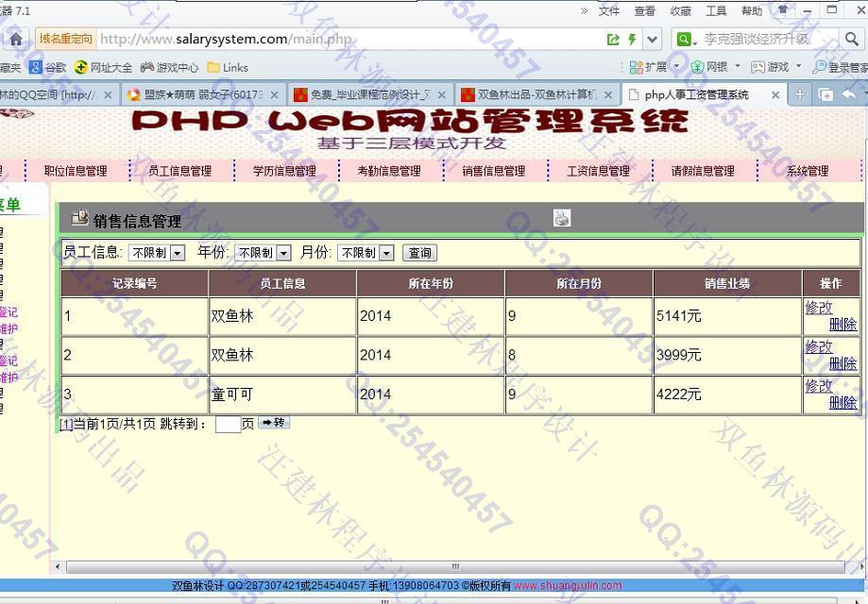Open the 网址大全 bookmark
This screenshot has width=868, height=604.
click(104, 68)
